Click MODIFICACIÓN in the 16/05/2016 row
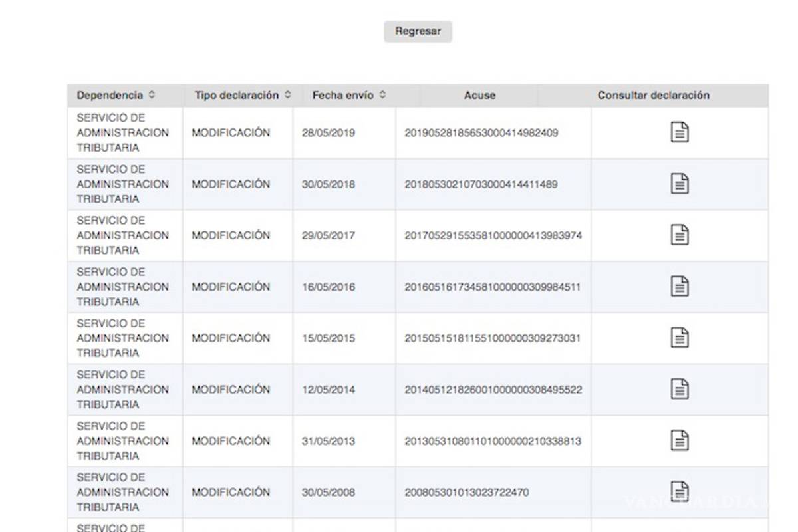798x532 pixels. [231, 287]
